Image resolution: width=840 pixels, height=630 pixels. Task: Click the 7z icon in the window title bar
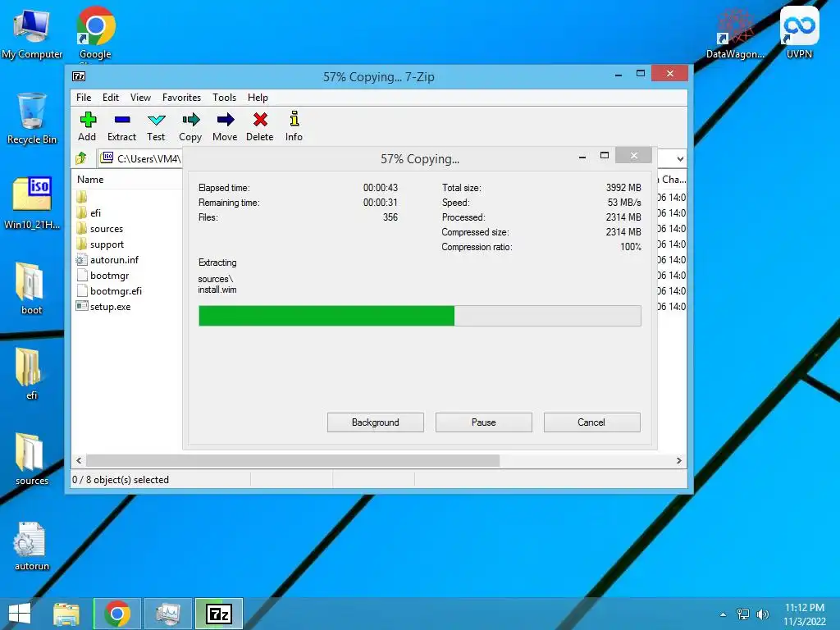79,76
